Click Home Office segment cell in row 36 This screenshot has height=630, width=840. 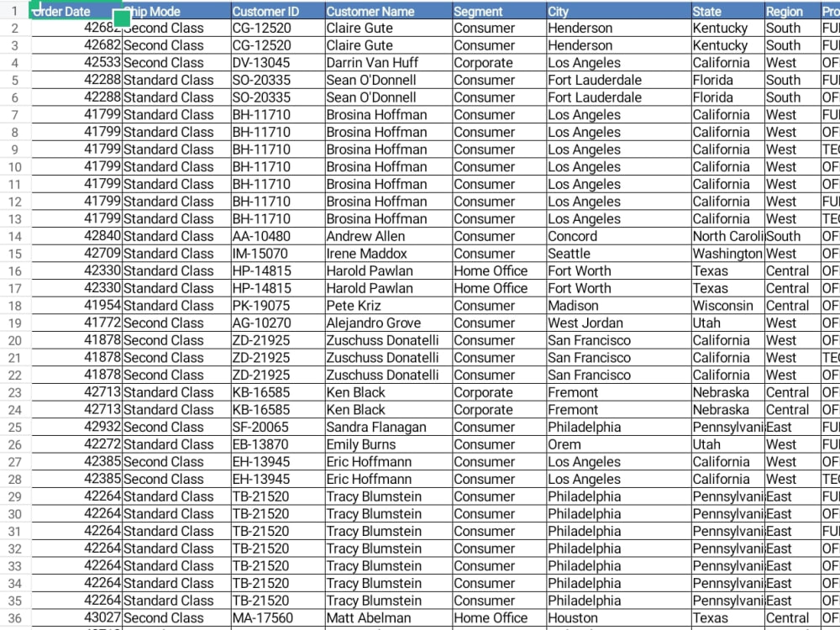(499, 617)
